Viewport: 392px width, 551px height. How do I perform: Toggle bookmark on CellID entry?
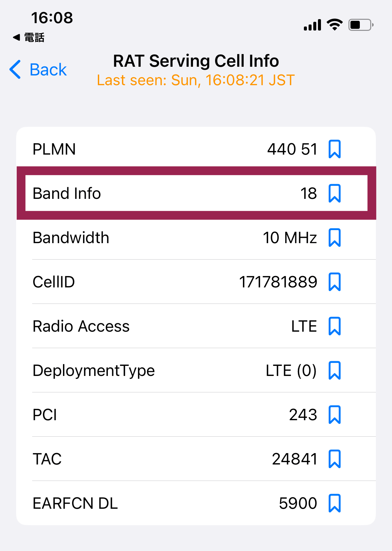point(334,282)
